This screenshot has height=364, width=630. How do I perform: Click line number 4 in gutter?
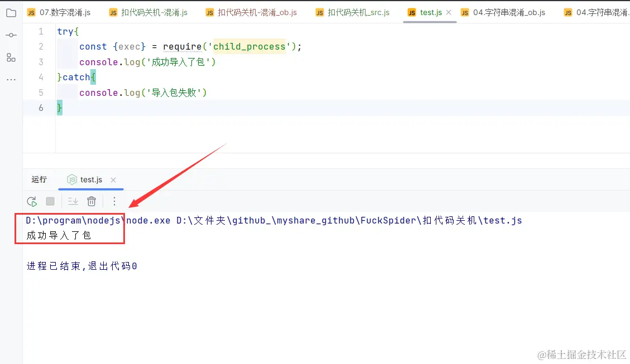(41, 77)
